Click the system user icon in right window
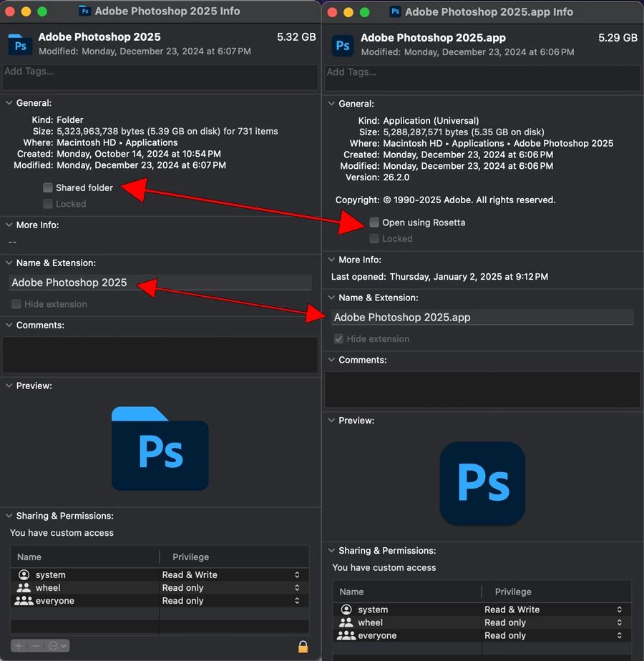This screenshot has width=644, height=661. click(x=346, y=609)
